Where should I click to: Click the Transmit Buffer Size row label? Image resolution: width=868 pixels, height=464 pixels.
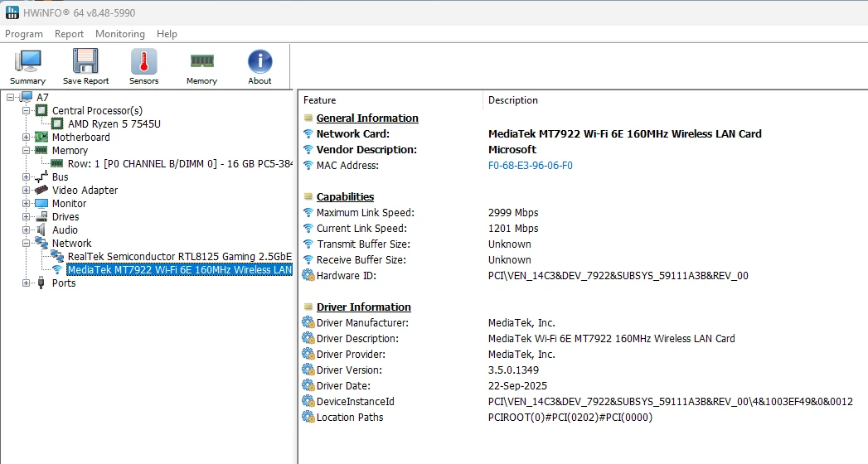(363, 244)
